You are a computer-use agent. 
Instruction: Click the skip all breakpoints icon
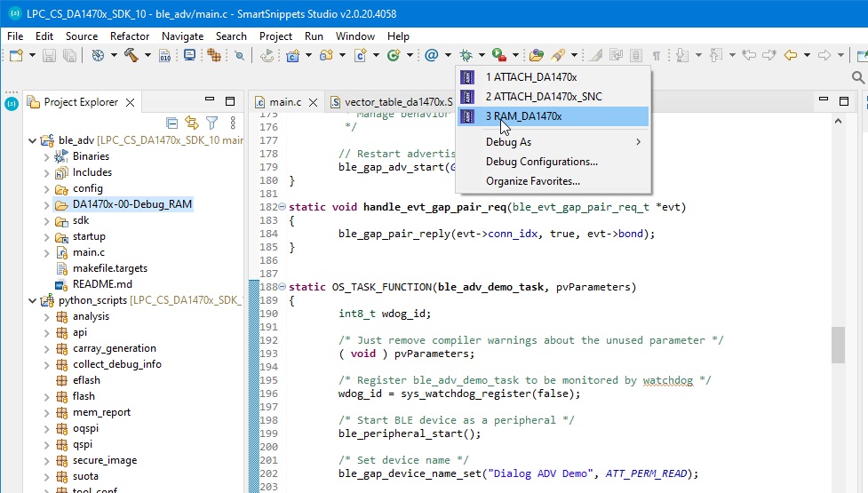[x=239, y=55]
